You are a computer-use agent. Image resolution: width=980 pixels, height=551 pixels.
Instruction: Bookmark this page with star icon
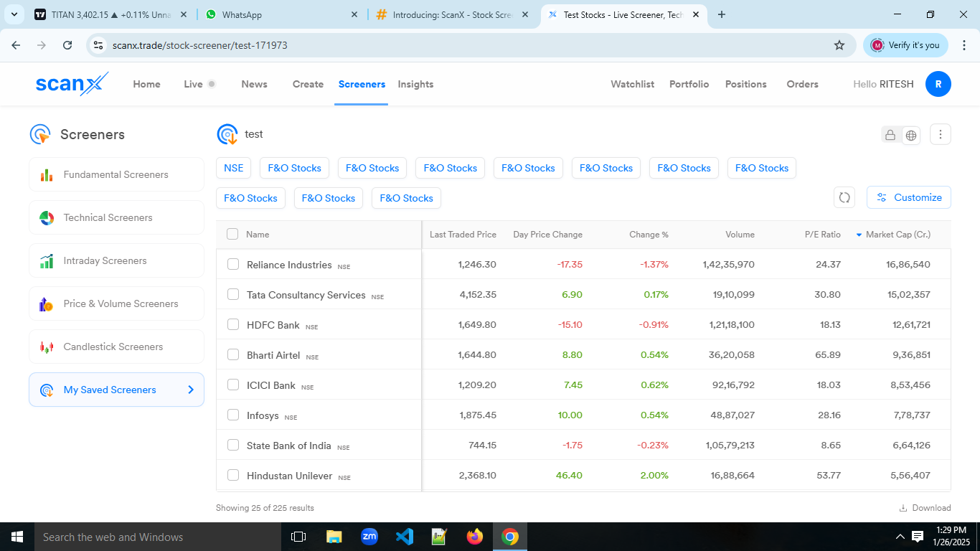[839, 45]
